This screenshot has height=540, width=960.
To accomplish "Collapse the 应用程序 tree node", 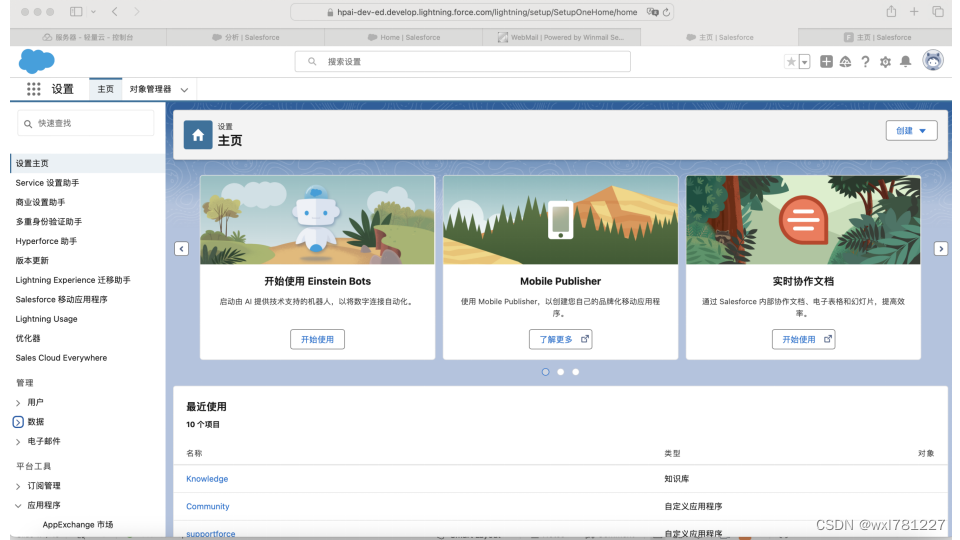I will 18,506.
